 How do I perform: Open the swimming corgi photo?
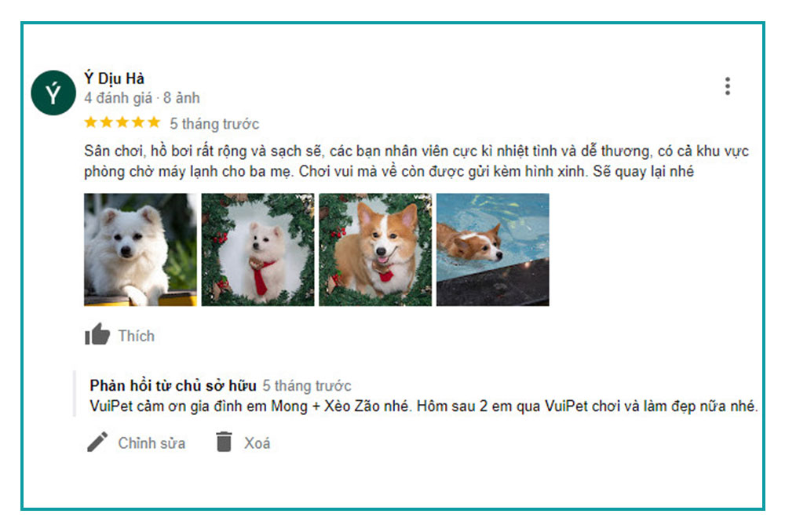point(493,250)
